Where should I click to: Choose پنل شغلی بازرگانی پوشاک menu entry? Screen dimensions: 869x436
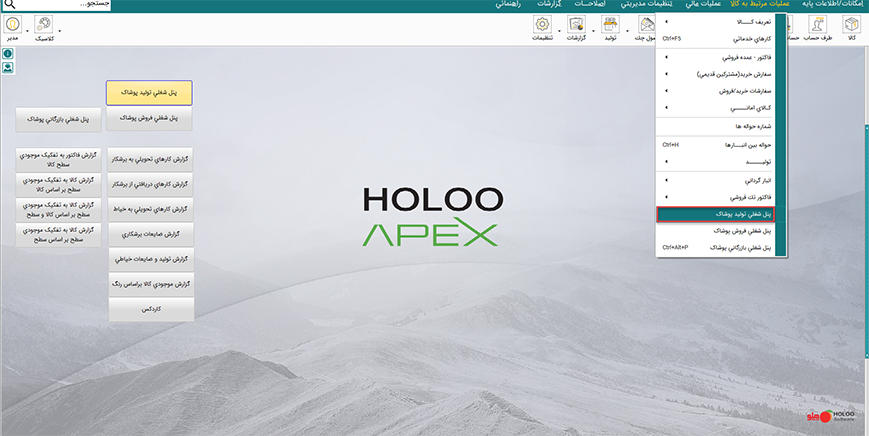[715, 248]
